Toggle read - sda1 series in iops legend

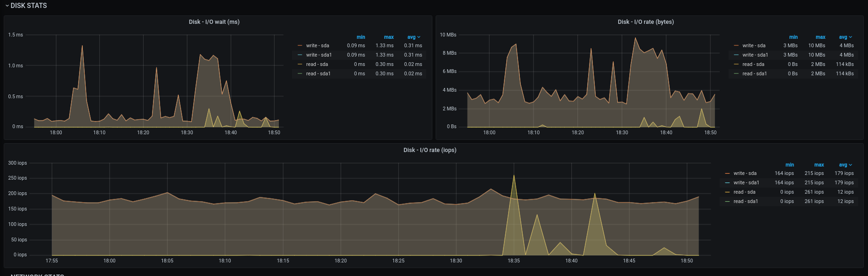click(746, 201)
